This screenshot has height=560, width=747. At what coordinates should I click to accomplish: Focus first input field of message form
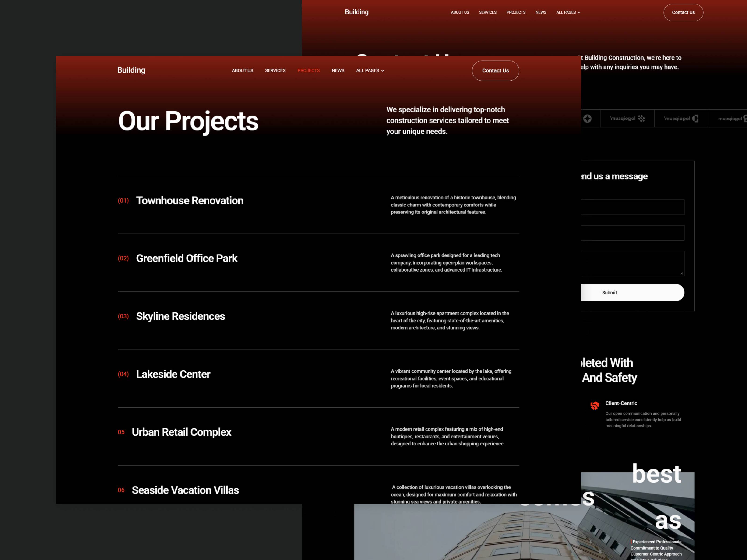633,207
